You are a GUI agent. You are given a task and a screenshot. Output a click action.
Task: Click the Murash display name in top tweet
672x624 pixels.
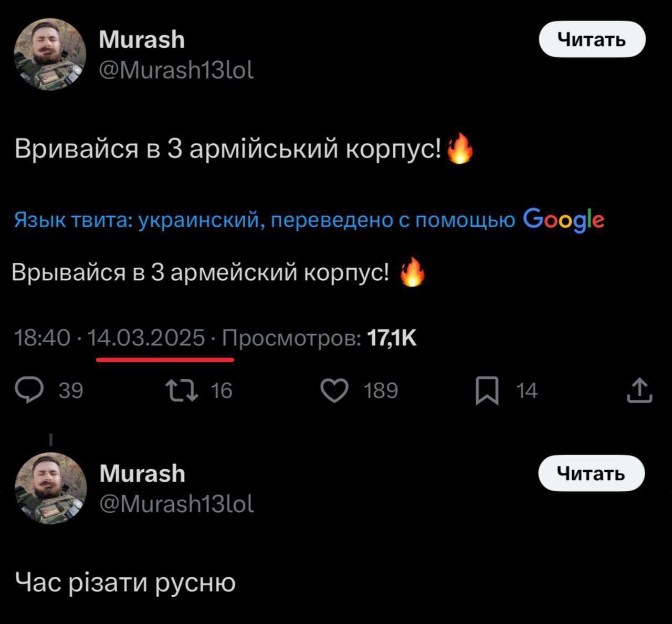coord(142,40)
